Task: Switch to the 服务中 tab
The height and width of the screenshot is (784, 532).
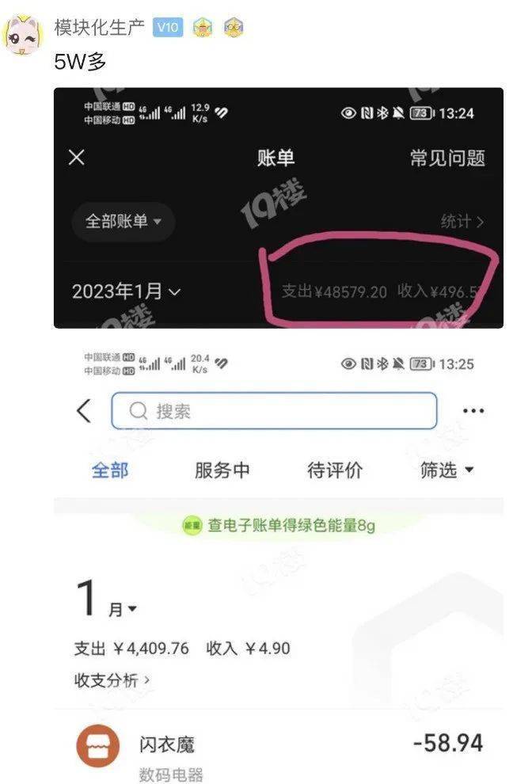Action: coord(222,470)
